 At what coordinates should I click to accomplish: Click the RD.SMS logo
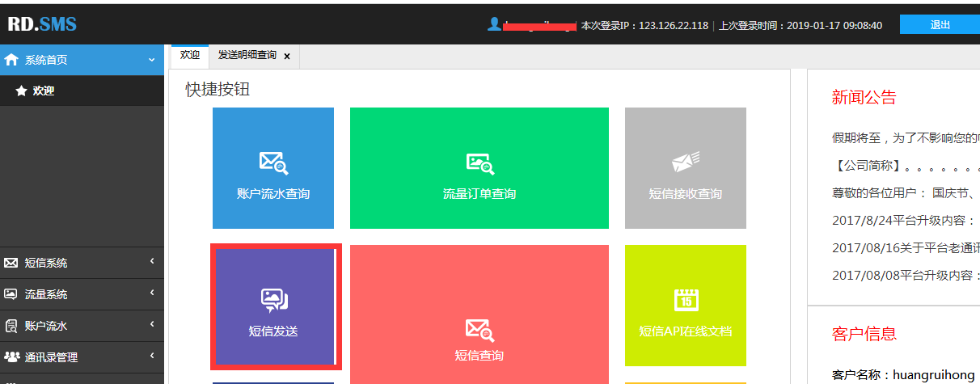pos(42,24)
